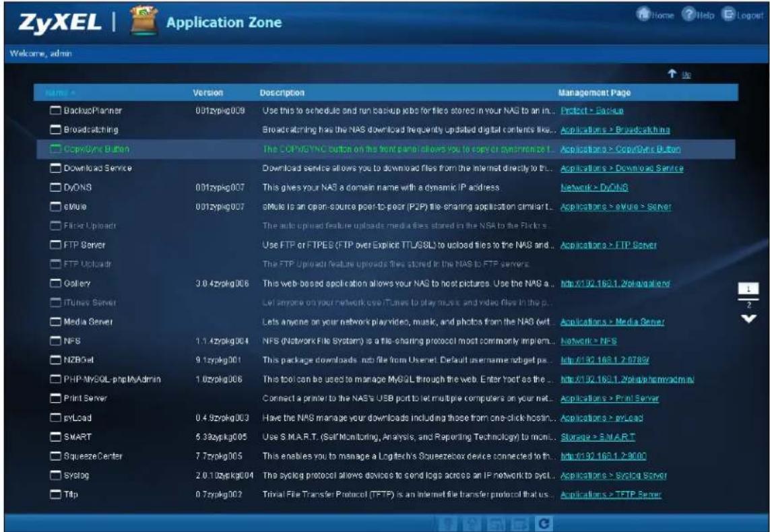Image resolution: width=770 pixels, height=532 pixels.
Task: Select the Print Server package icon
Action: click(x=55, y=398)
